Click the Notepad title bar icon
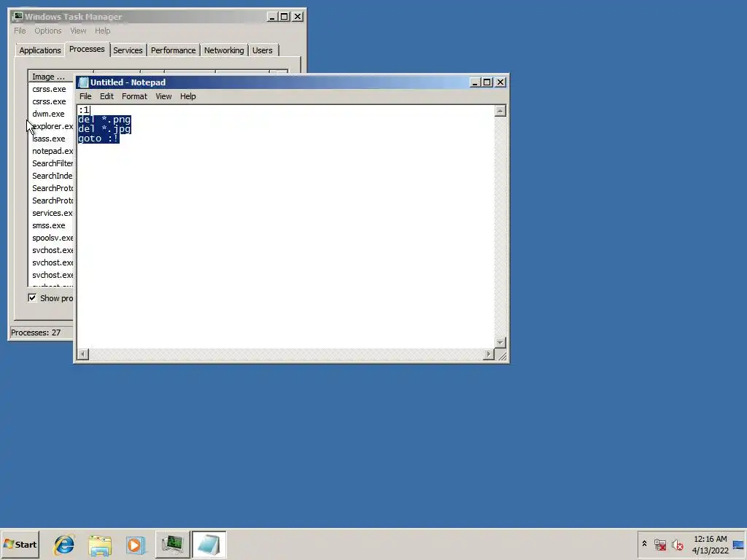Screen dimensions: 747x560 (83, 82)
